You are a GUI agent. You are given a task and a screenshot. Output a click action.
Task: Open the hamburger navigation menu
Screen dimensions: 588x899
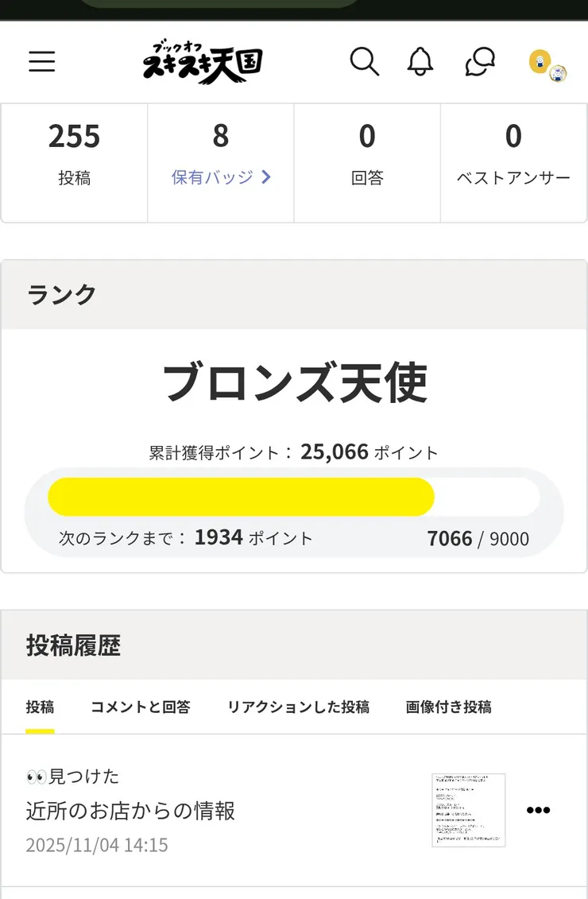pos(41,62)
